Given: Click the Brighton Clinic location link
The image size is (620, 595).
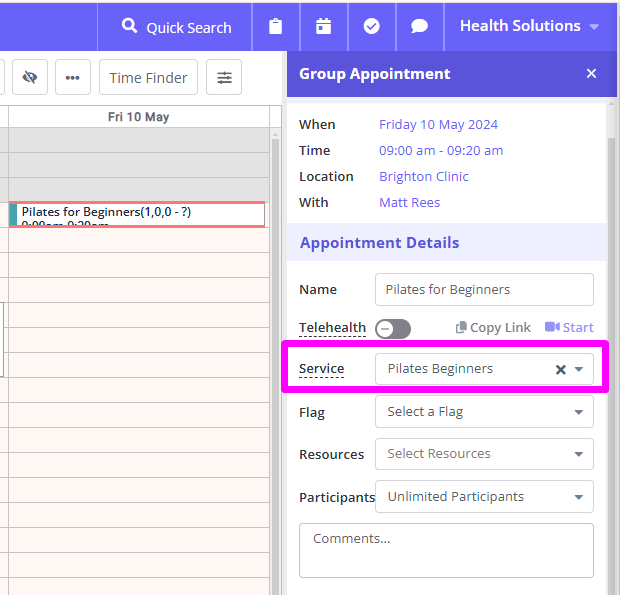Looking at the screenshot, I should point(423,176).
